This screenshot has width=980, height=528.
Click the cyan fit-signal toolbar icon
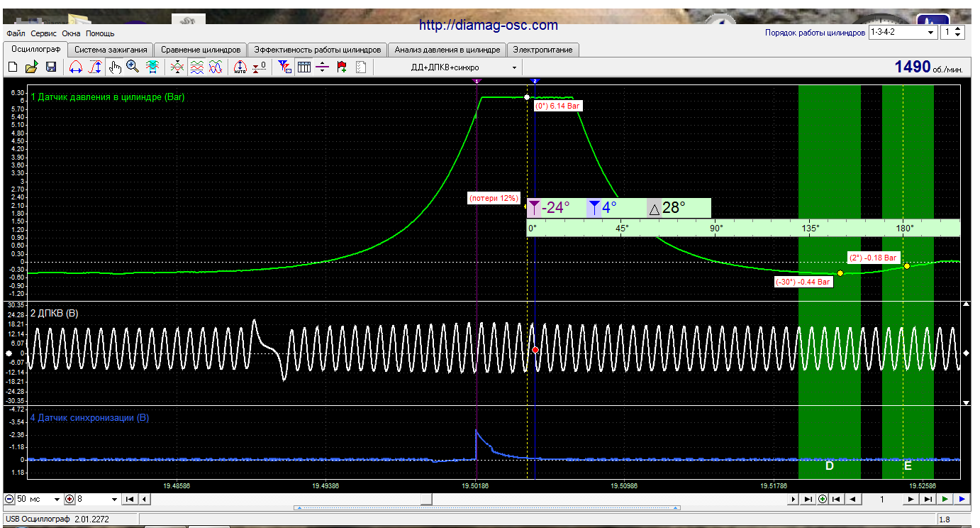pos(152,67)
